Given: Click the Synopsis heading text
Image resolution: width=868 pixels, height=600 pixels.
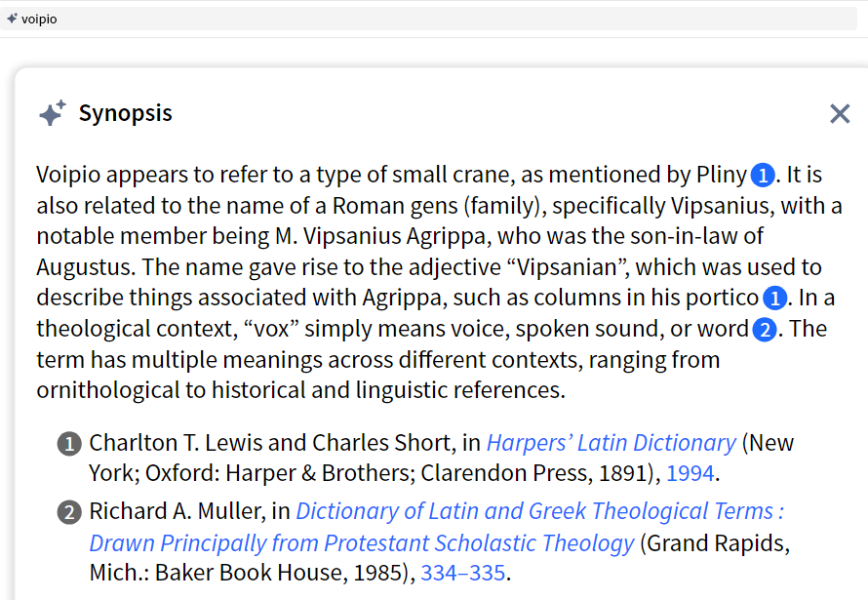Looking at the screenshot, I should pyautogui.click(x=125, y=113).
